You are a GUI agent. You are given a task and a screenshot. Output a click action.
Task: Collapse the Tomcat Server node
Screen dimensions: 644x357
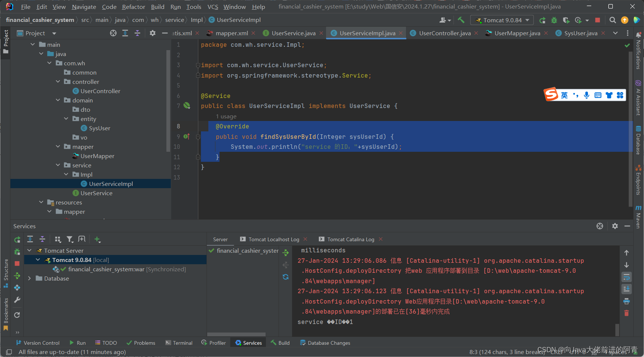(29, 250)
